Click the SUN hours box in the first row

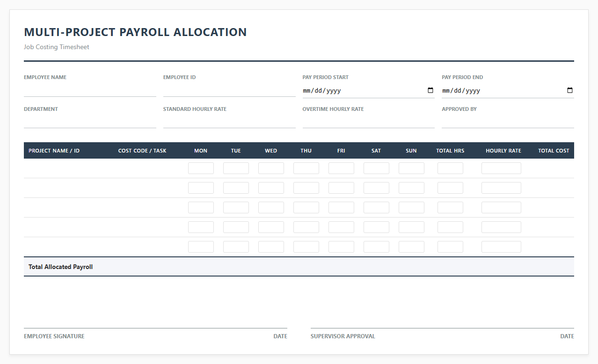tap(411, 168)
